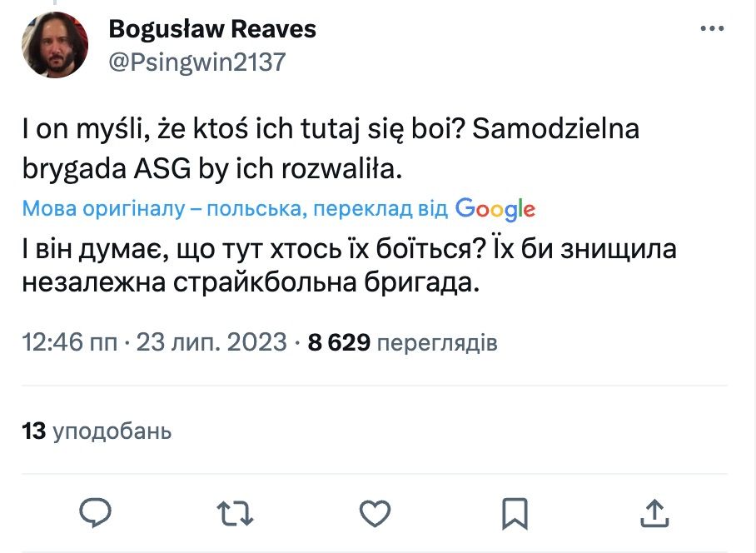Show the list of 13 уподобань
The image size is (756, 553).
point(97,431)
